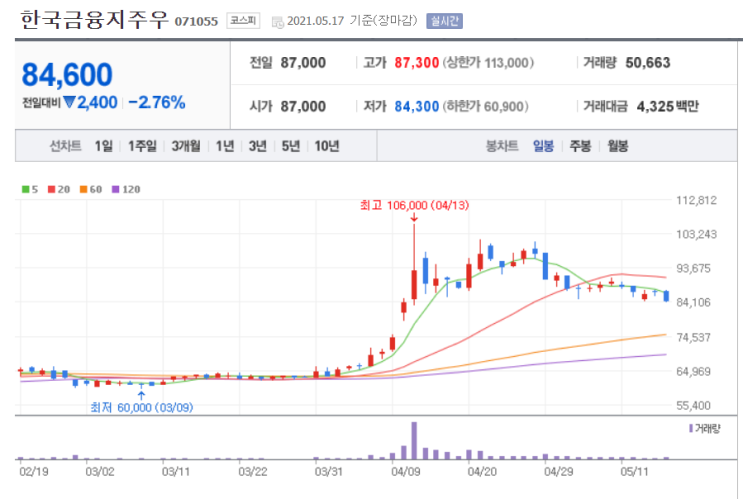Click the 전일 value 87,000
743x499 pixels.
tap(303, 63)
